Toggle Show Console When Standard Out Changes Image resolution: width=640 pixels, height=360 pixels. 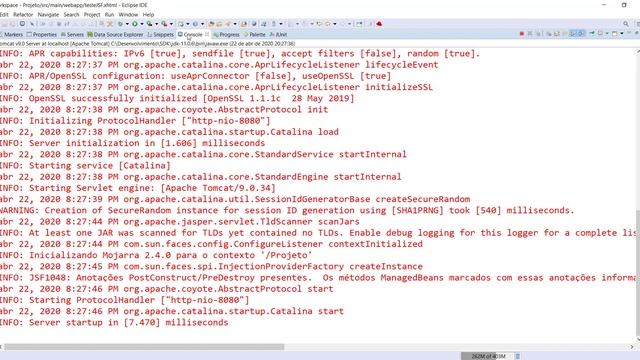point(572,33)
